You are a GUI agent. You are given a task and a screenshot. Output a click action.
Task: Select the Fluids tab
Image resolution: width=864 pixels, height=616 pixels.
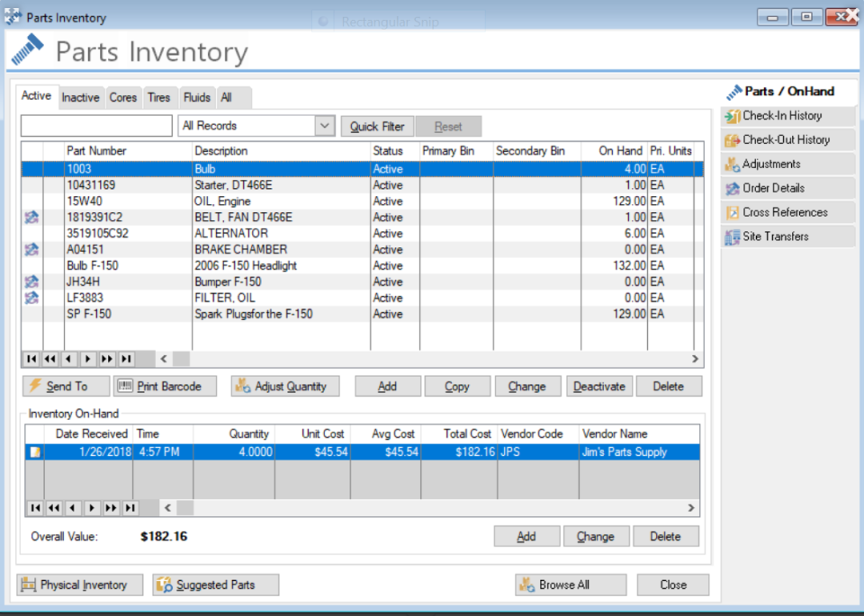pos(196,97)
